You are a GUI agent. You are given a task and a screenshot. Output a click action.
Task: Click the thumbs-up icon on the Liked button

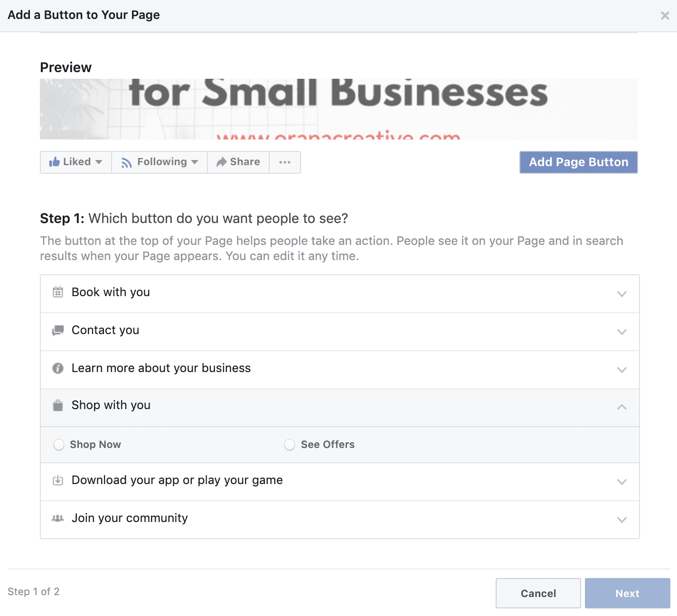(x=55, y=162)
